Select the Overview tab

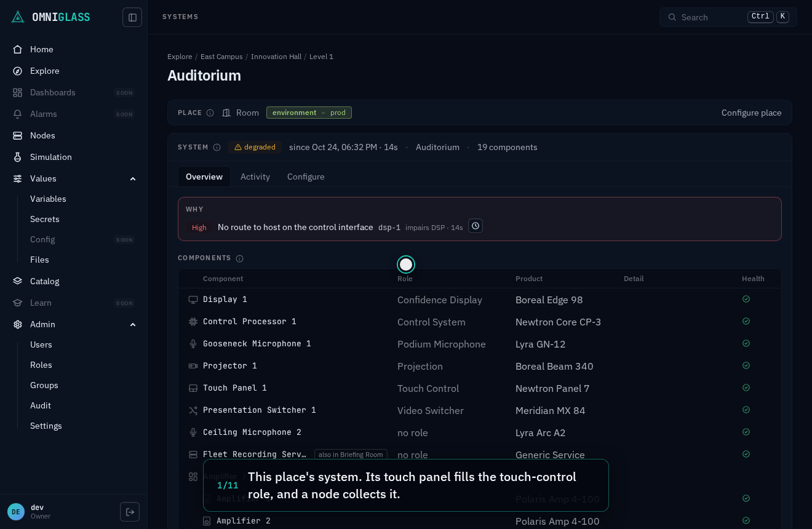pos(204,177)
